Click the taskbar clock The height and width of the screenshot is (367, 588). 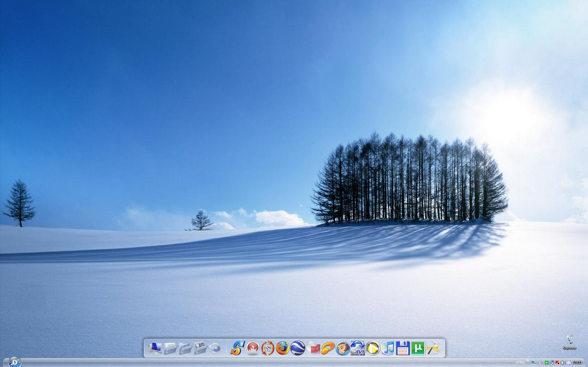pos(578,362)
